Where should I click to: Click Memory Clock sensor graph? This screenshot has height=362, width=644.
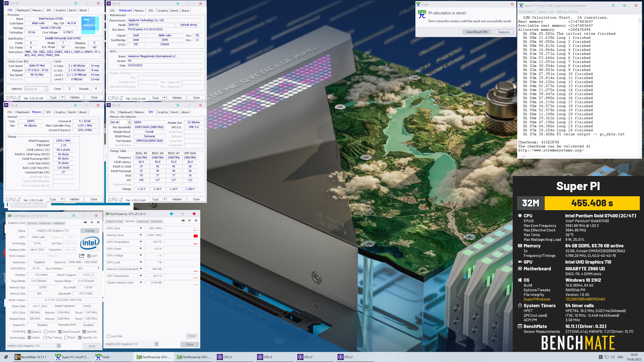pos(181,235)
